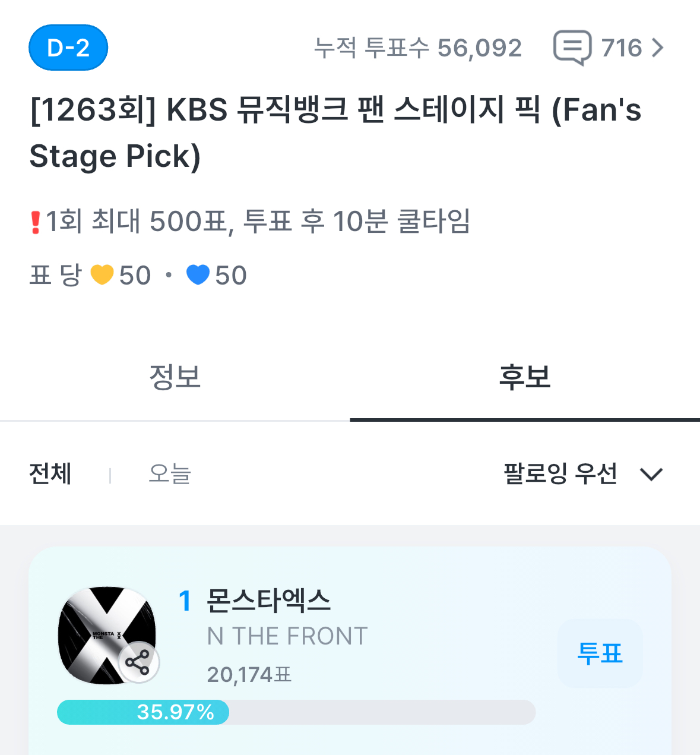Expand the chevron next to 716 comments
The image size is (700, 755).
pyautogui.click(x=657, y=48)
